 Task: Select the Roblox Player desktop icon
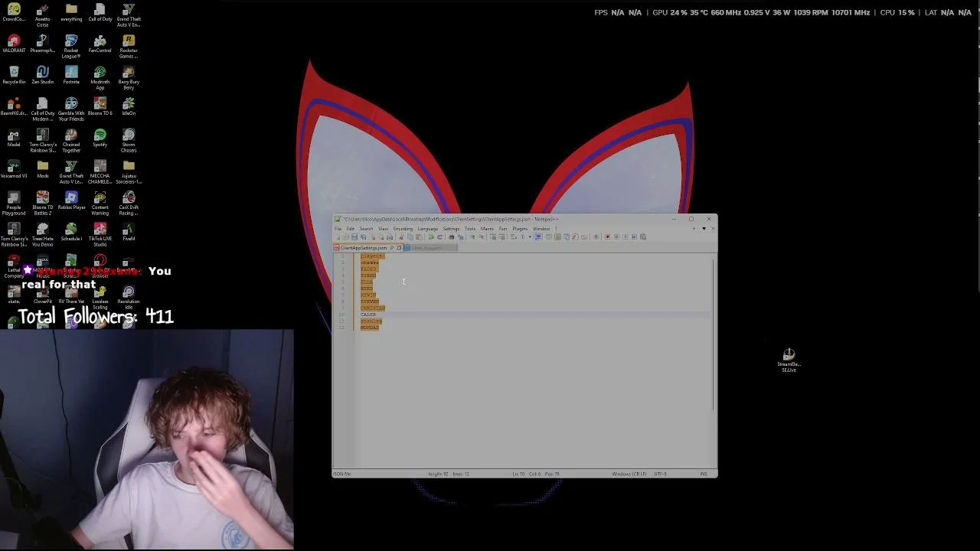[71, 201]
